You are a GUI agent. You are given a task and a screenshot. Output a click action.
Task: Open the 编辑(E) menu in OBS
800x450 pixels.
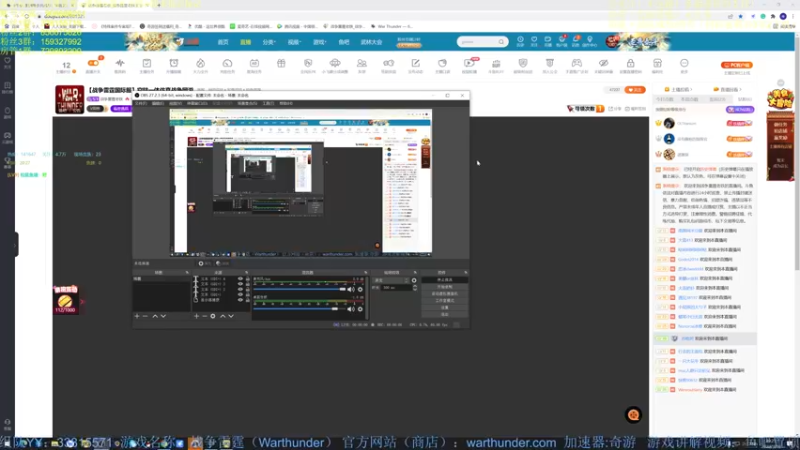(x=158, y=103)
